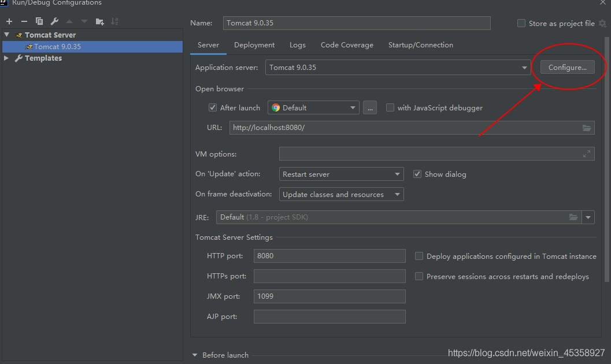Image resolution: width=611 pixels, height=364 pixels.
Task: Click the Tomcat Server group label
Action: coord(50,35)
